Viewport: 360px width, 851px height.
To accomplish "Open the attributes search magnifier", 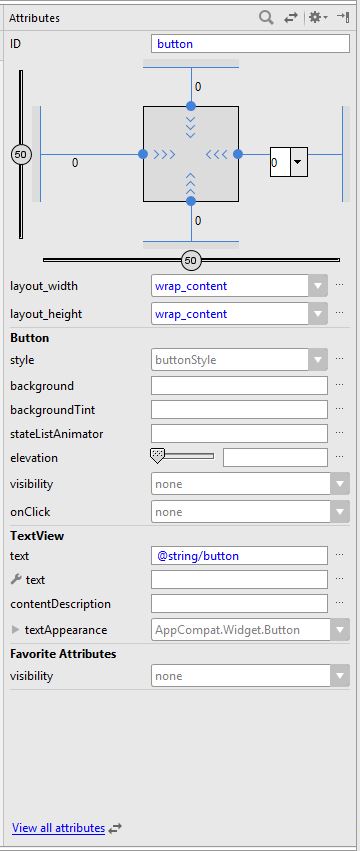I will coord(266,17).
